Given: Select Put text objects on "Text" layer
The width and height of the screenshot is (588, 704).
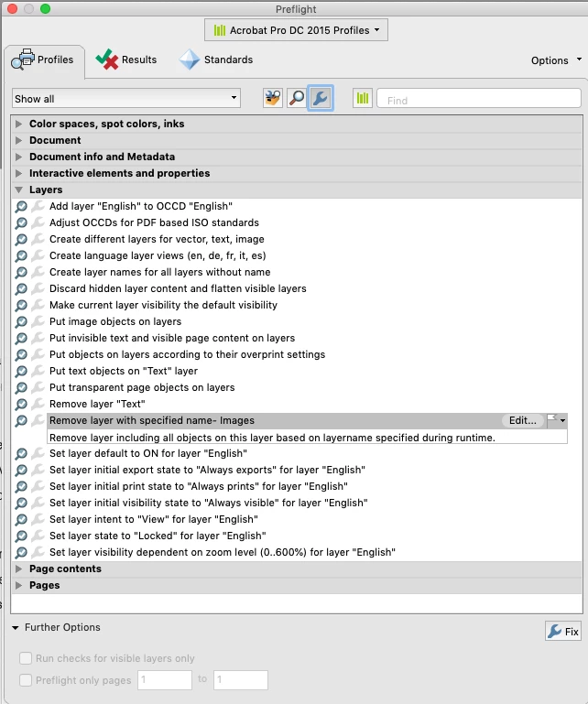Looking at the screenshot, I should [124, 371].
